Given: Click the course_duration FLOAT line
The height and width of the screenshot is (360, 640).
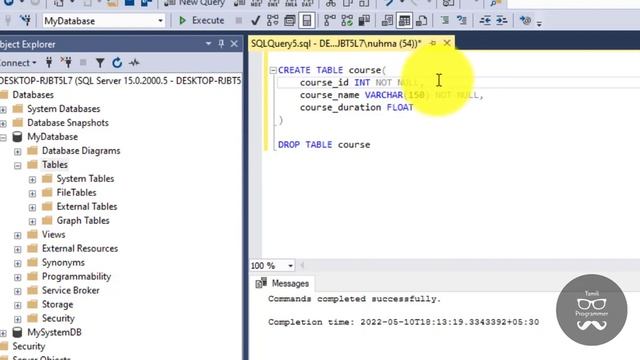Looking at the screenshot, I should coord(356,107).
